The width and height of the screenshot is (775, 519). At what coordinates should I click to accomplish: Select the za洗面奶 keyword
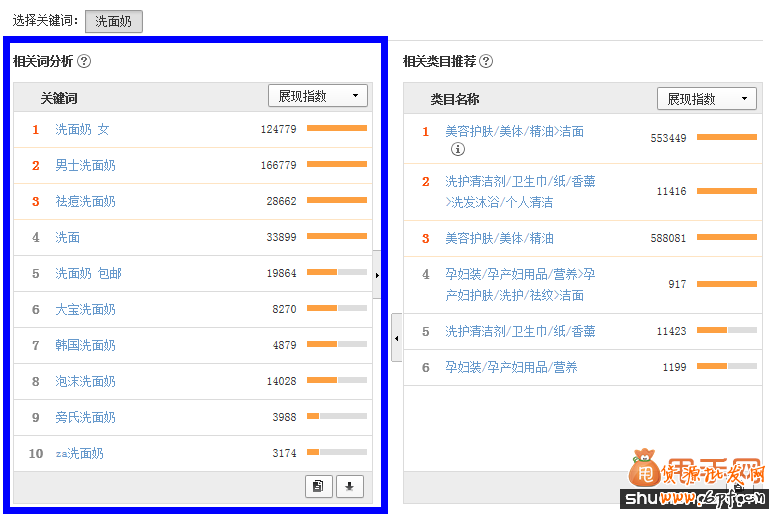79,453
